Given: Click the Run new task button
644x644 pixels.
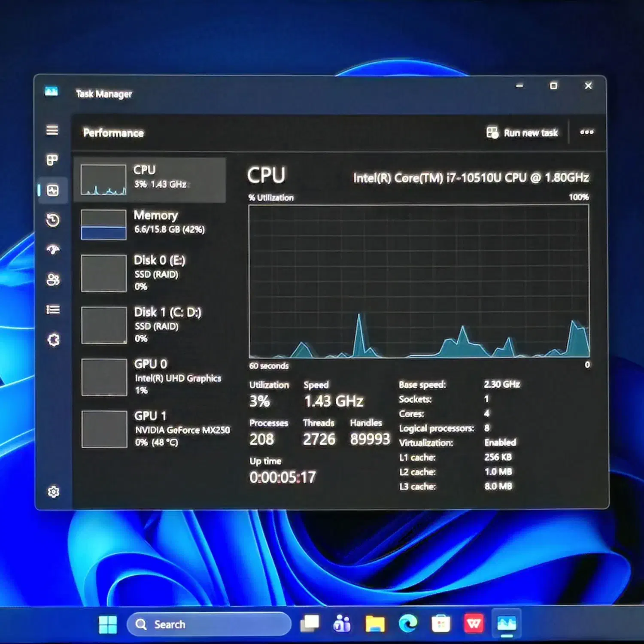Looking at the screenshot, I should coord(522,133).
